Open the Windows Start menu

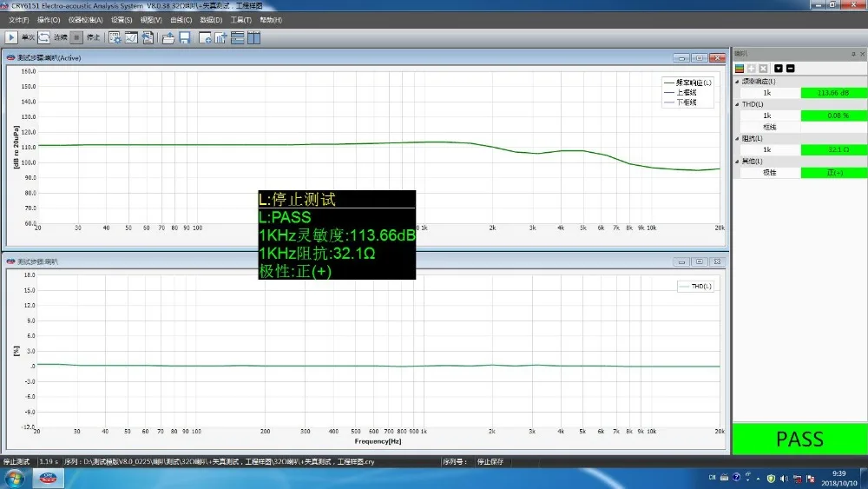tap(15, 479)
